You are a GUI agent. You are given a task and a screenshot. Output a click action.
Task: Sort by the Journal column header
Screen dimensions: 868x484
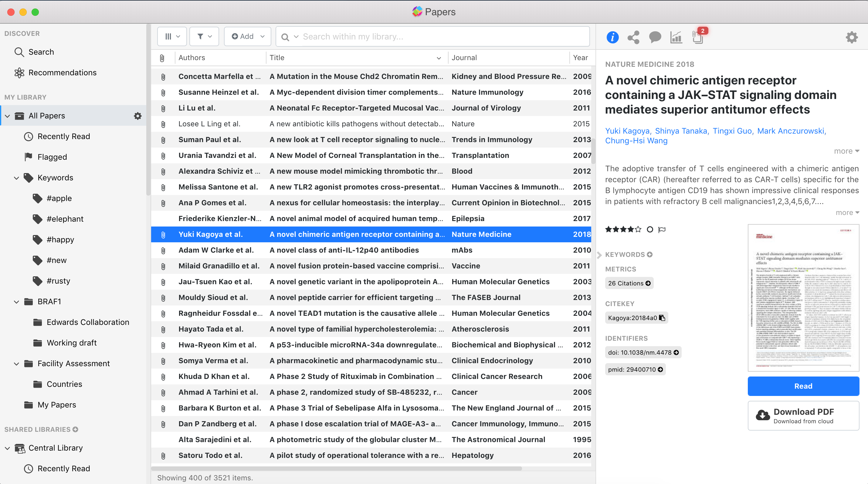coord(464,58)
